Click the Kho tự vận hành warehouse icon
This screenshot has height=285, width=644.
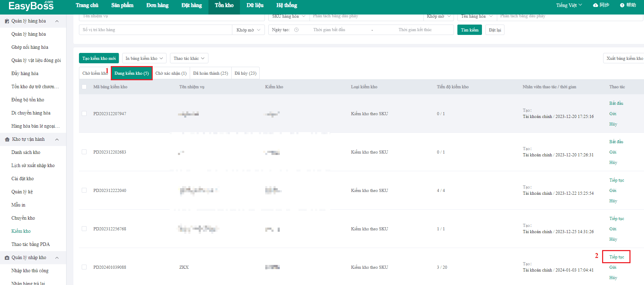(x=7, y=139)
